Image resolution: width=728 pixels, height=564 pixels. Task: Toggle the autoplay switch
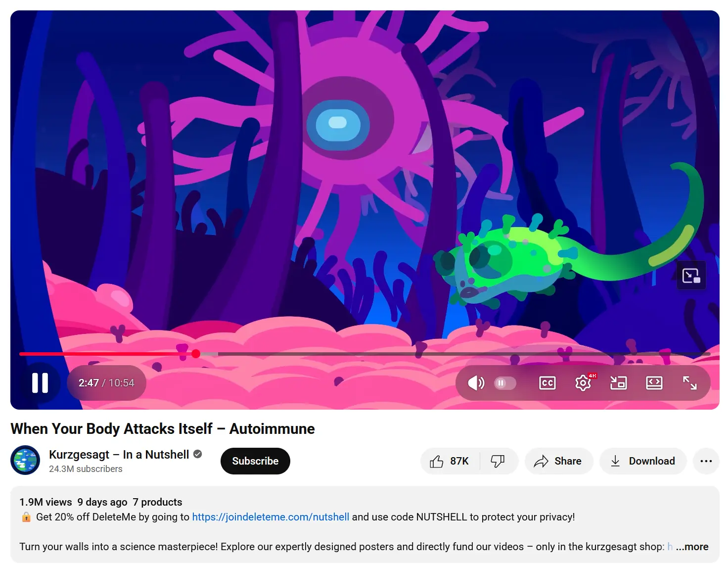(505, 383)
